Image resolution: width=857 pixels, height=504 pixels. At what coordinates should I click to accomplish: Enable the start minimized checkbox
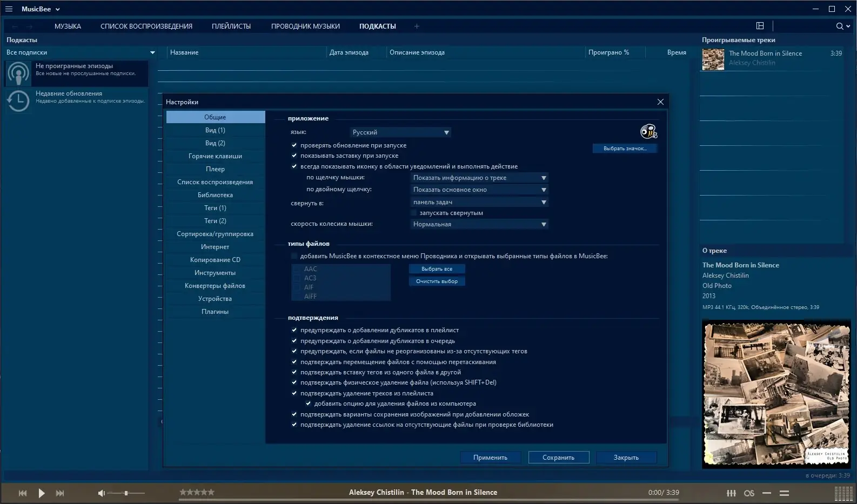click(414, 213)
